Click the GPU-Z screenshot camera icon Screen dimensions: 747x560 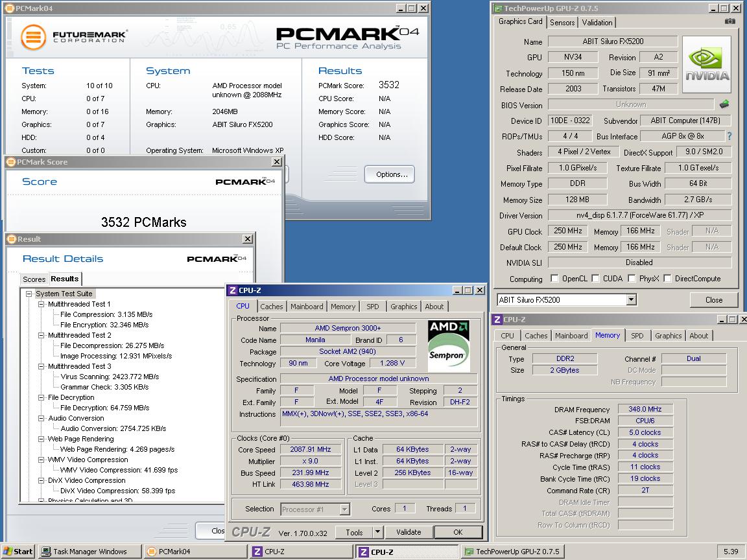pyautogui.click(x=729, y=21)
